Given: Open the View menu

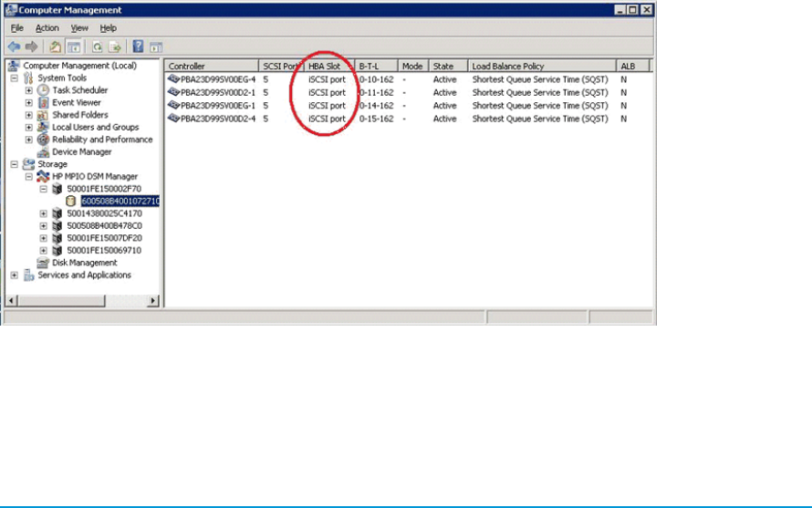Looking at the screenshot, I should coord(79,28).
